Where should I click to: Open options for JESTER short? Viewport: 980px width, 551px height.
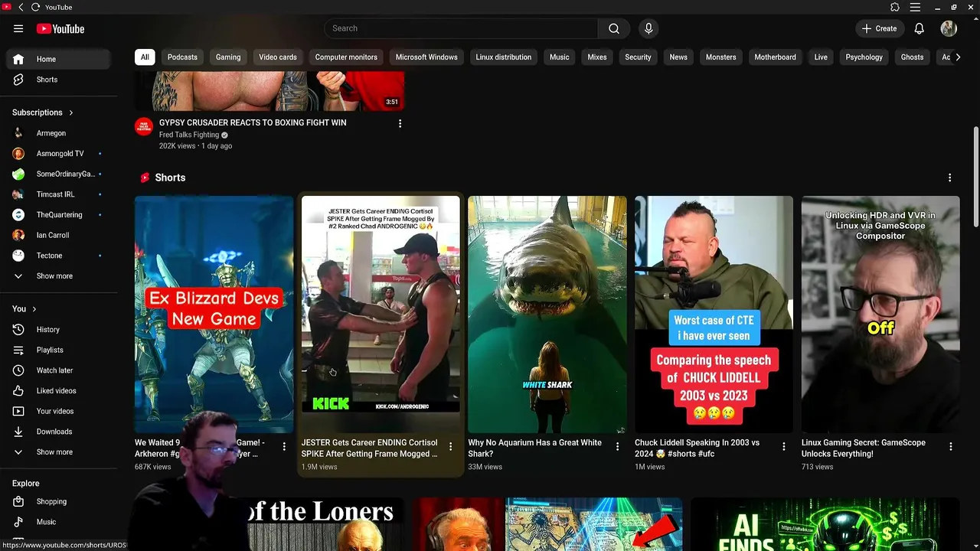coord(450,446)
